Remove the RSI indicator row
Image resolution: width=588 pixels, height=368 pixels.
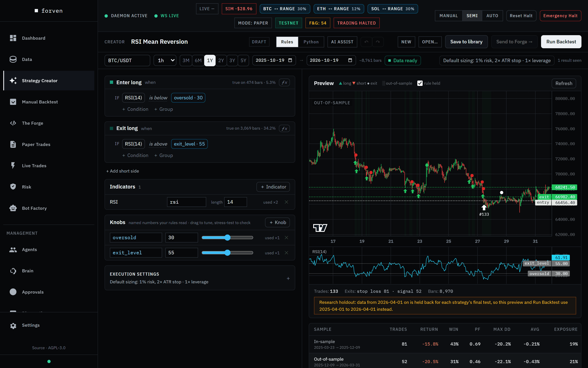click(286, 202)
